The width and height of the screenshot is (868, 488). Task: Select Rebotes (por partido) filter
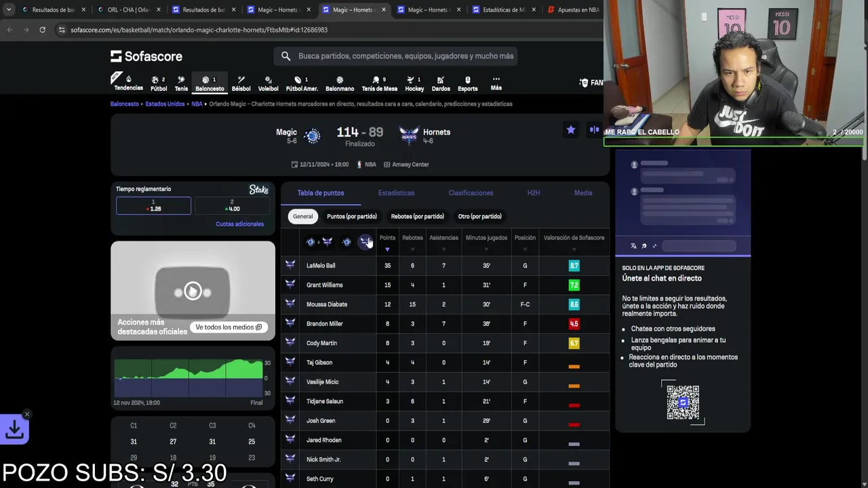417,216
